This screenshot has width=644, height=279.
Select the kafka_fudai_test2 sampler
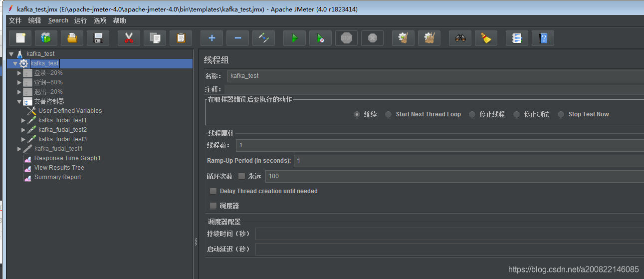pos(62,130)
